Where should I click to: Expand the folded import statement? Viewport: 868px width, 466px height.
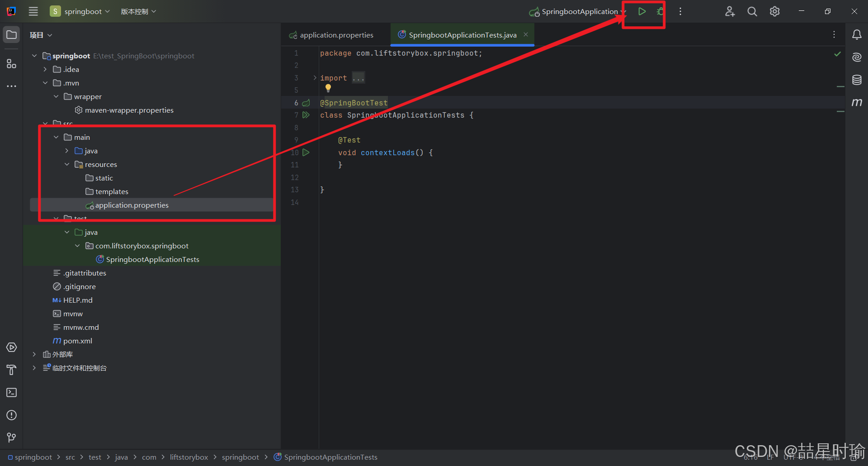tap(315, 78)
